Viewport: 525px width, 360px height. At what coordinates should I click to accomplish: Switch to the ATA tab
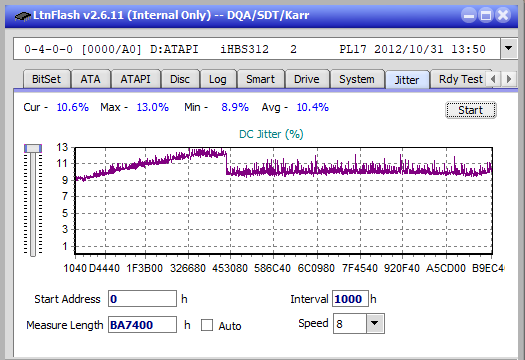[90, 79]
